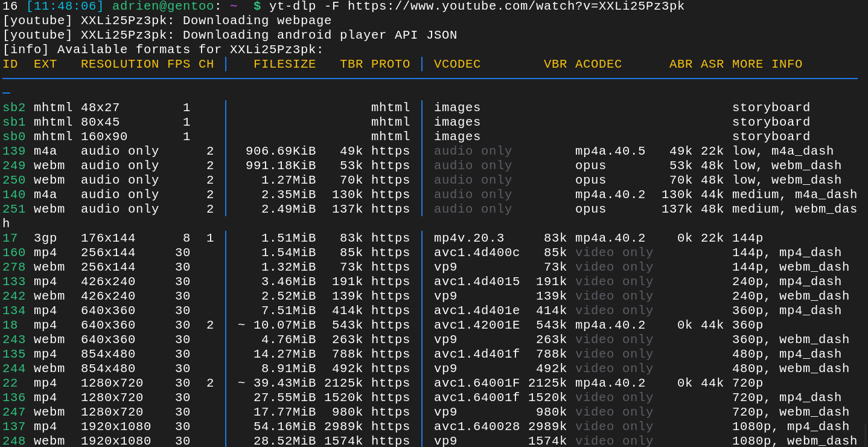Click format ID 244

[x=14, y=368]
